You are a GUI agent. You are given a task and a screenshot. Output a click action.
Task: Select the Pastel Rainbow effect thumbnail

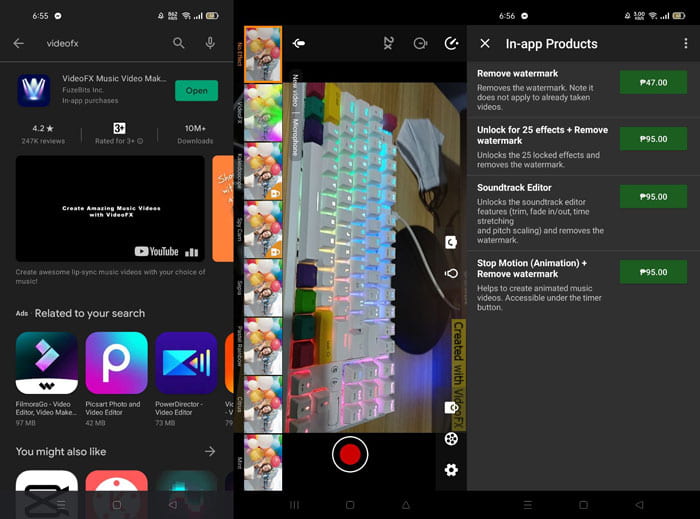(x=263, y=346)
